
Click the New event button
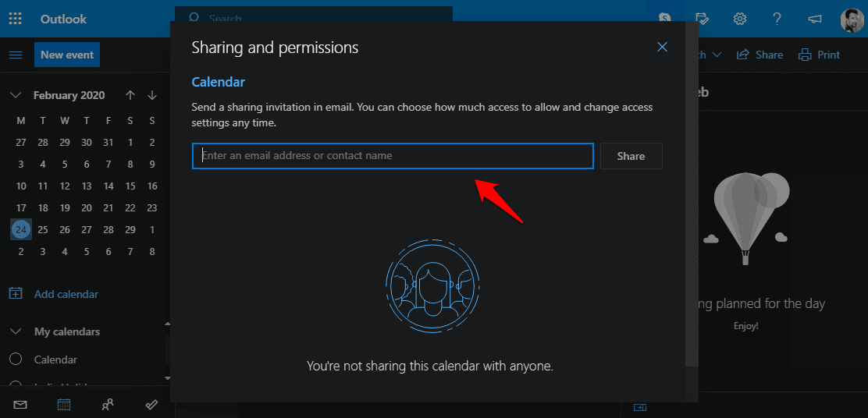coord(67,55)
